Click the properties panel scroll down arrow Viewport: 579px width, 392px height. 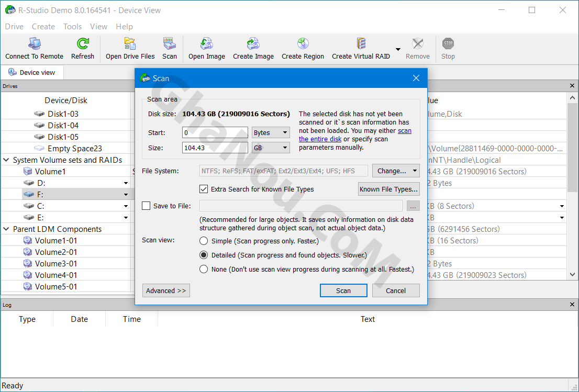point(572,275)
